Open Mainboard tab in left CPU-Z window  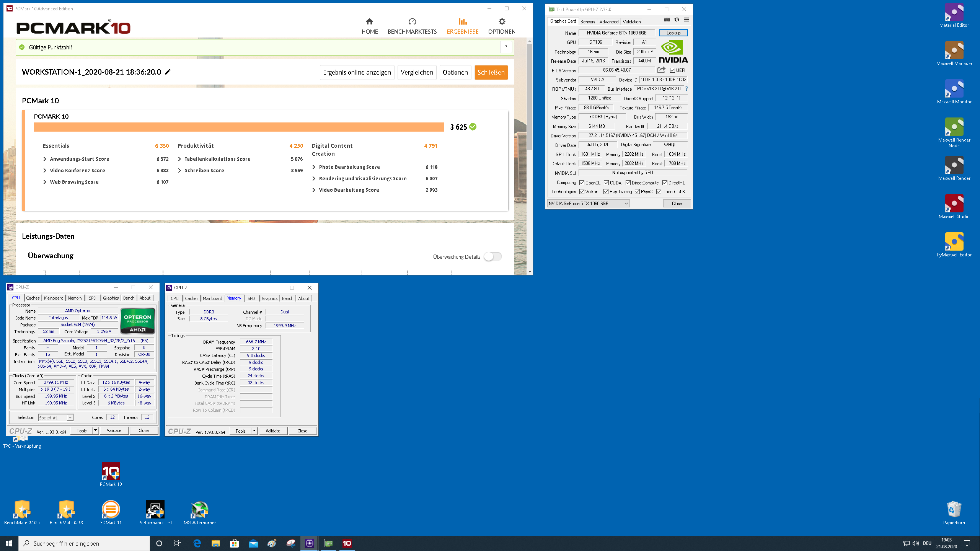tap(54, 298)
